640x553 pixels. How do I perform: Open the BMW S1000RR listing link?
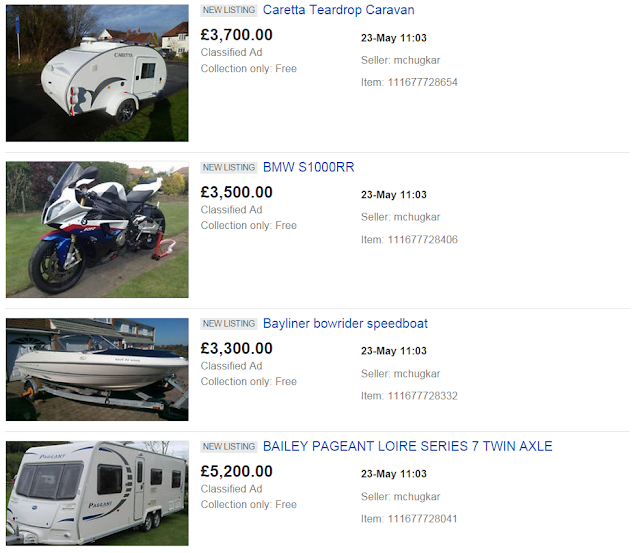click(x=309, y=167)
